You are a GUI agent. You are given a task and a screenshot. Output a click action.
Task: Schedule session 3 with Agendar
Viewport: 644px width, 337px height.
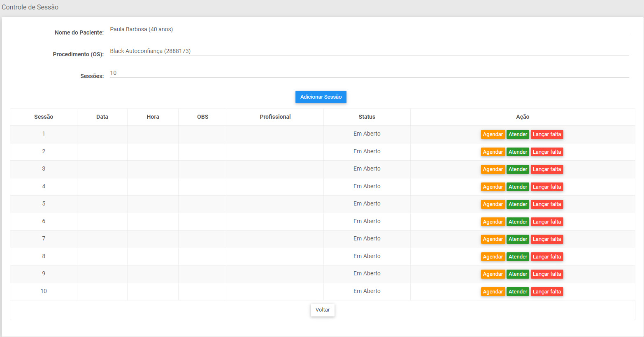[493, 169]
